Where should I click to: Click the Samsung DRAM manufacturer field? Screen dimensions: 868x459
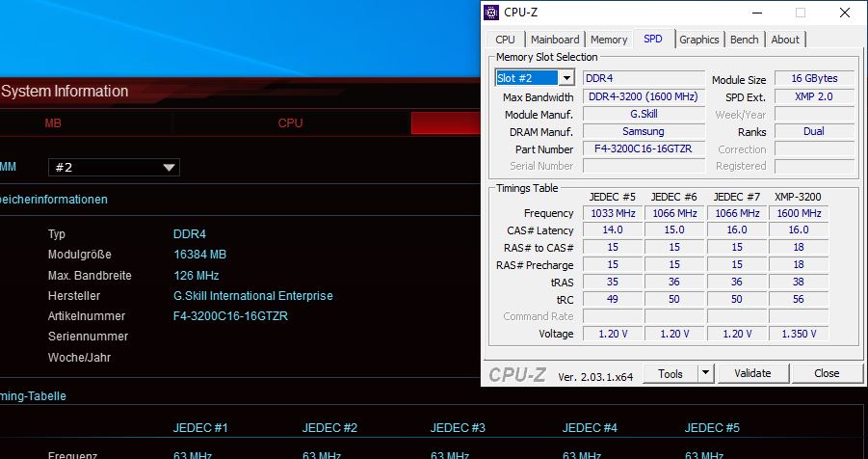point(644,131)
